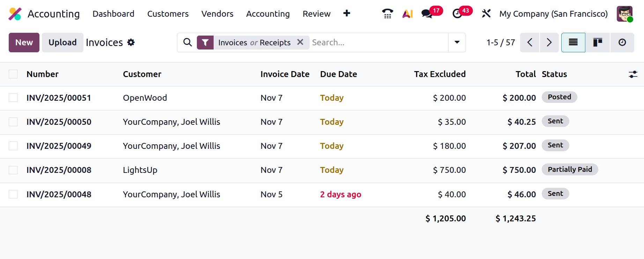Open the messages chat icon

click(x=427, y=14)
